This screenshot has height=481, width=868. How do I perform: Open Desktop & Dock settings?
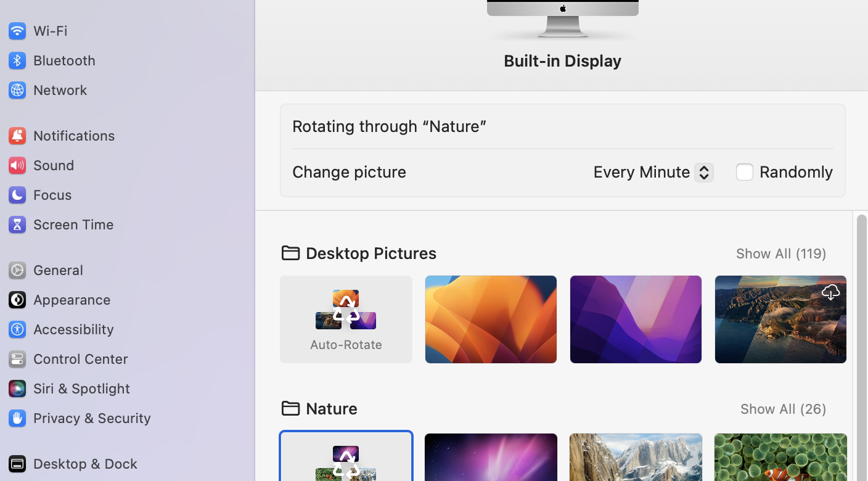pos(72,463)
